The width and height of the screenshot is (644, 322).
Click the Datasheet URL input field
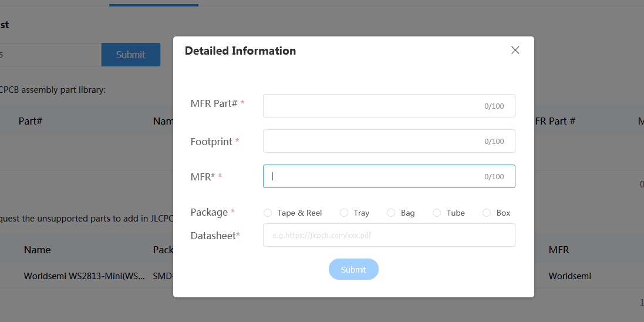[389, 235]
